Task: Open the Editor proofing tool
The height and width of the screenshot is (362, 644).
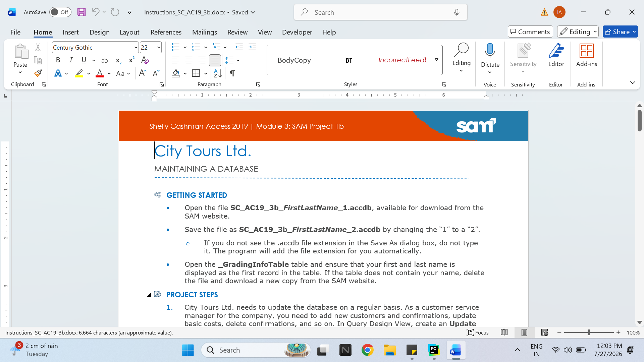Action: tap(556, 55)
